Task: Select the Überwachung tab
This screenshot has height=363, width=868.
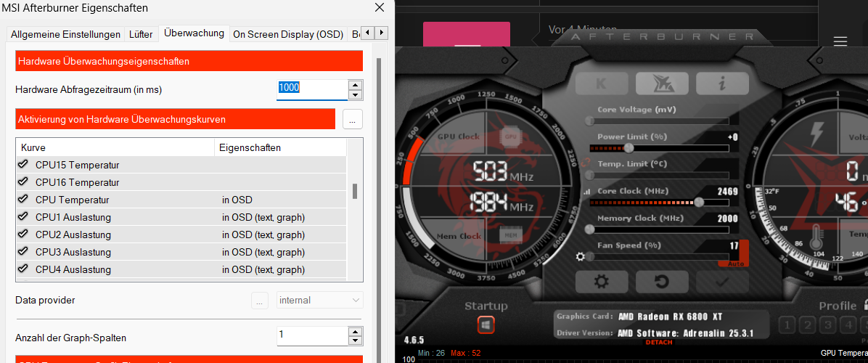Action: click(194, 33)
